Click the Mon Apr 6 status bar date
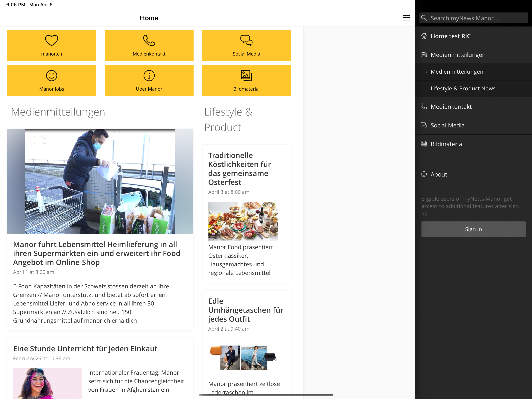 (x=41, y=4)
